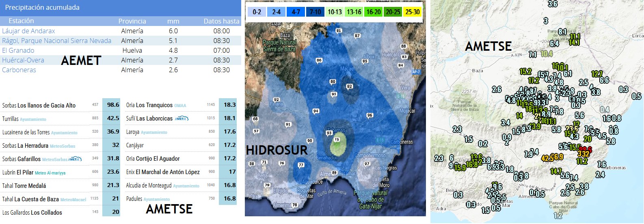Open the El Granado station link
Image resolution: width=644 pixels, height=224 pixels.
pos(18,50)
